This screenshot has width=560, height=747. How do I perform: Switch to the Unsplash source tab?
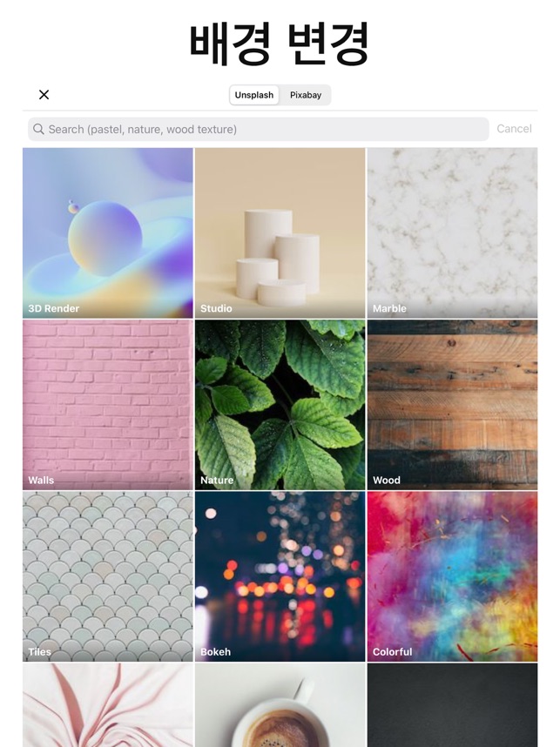(254, 95)
